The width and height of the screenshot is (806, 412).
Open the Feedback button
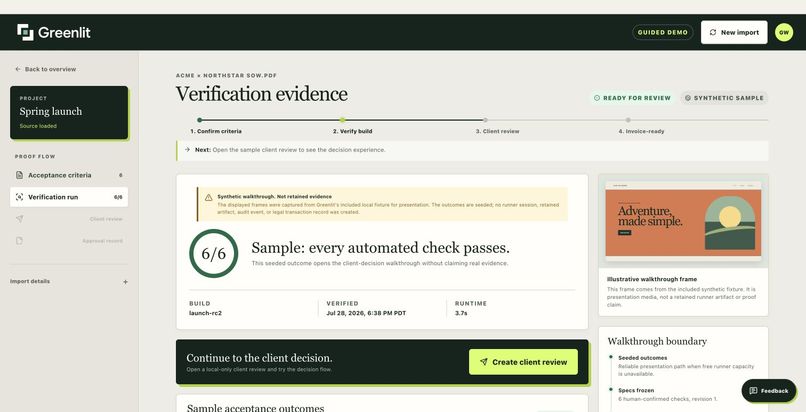768,391
